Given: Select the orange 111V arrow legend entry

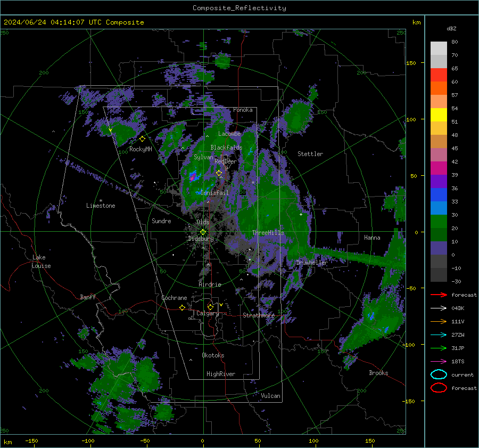Looking at the screenshot, I should click(x=439, y=321).
